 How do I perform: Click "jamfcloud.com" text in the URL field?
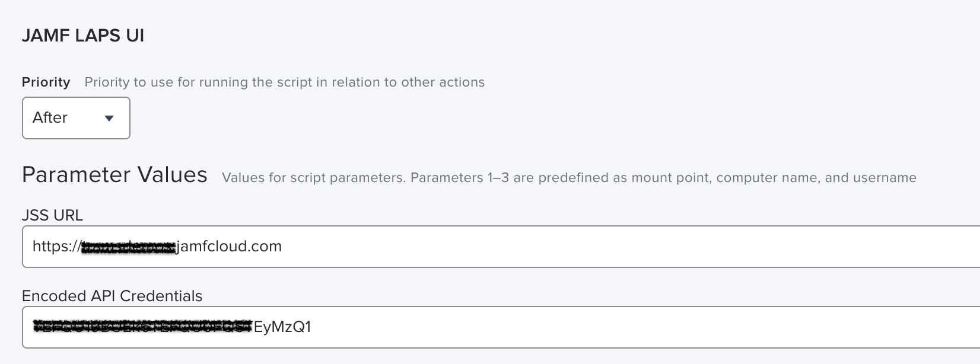230,247
